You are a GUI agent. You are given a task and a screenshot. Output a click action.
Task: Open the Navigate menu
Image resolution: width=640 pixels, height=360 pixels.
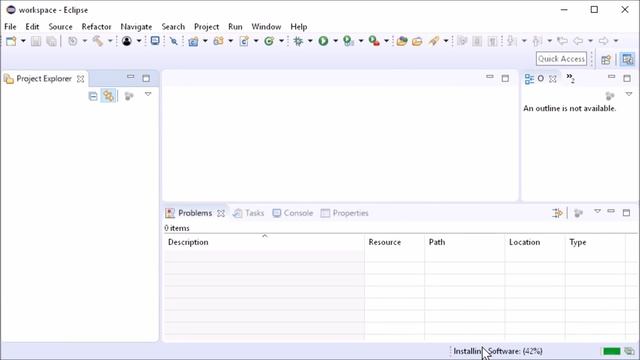coord(136,27)
